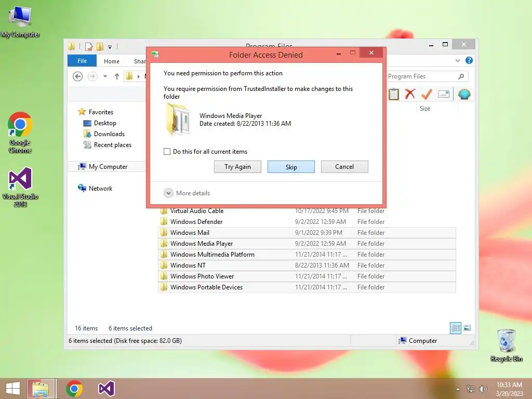Click the Try Again button
The image size is (532, 399).
237,167
